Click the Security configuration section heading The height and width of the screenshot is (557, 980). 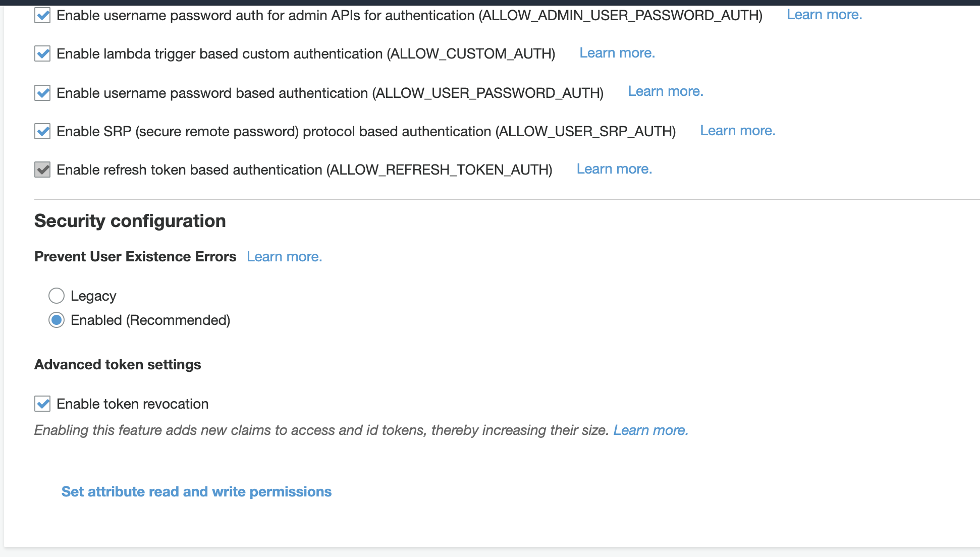tap(130, 220)
